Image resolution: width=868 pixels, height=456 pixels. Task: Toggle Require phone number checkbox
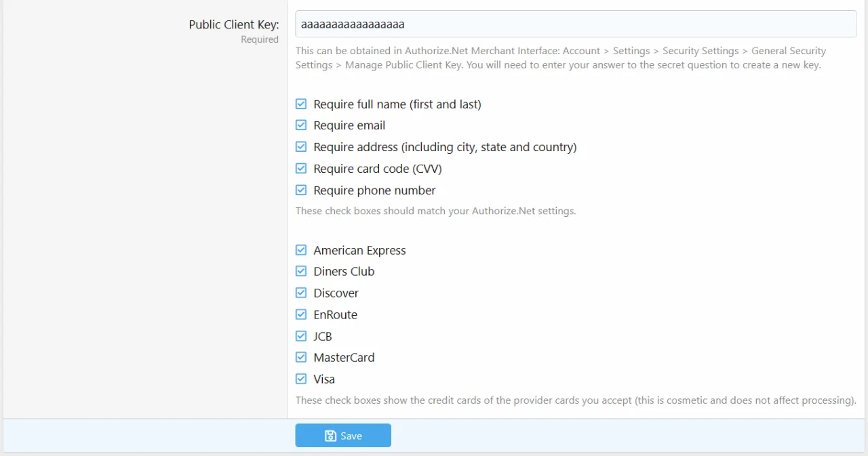tap(301, 190)
